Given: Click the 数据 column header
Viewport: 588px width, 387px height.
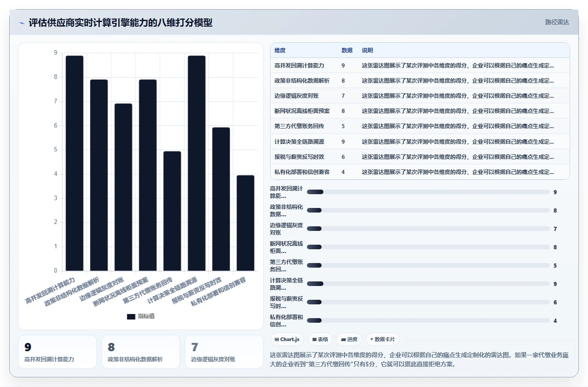Looking at the screenshot, I should [347, 50].
